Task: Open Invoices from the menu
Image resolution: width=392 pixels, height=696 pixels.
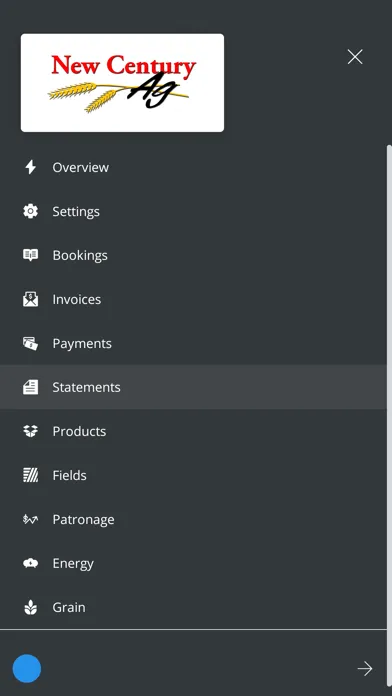Action: 193,299
